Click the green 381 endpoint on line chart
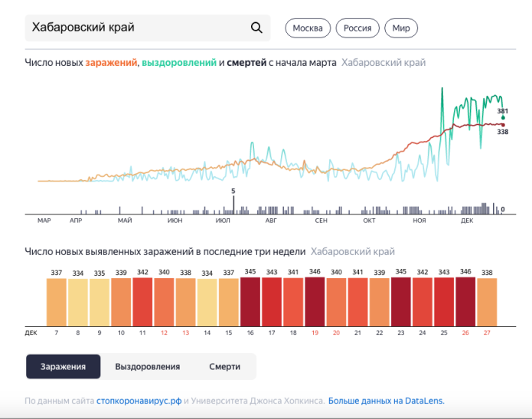Image resolution: width=532 pixels, height=419 pixels. (x=503, y=118)
